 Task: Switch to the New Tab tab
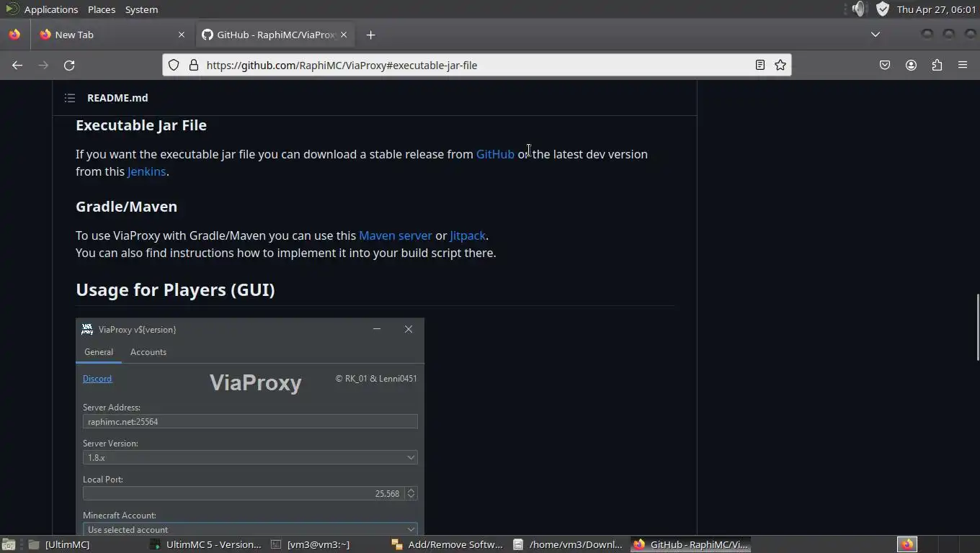point(112,35)
